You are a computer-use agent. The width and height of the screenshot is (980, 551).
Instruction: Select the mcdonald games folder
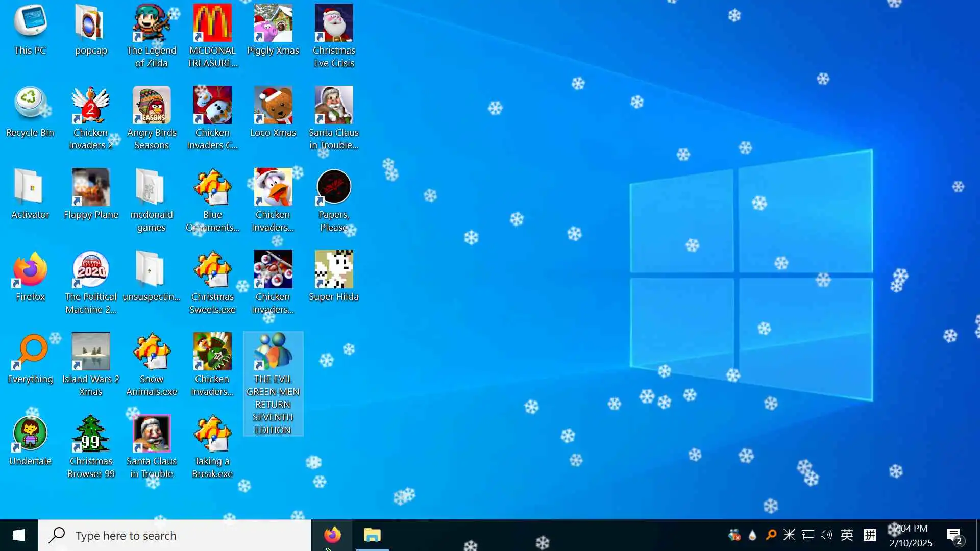152,187
